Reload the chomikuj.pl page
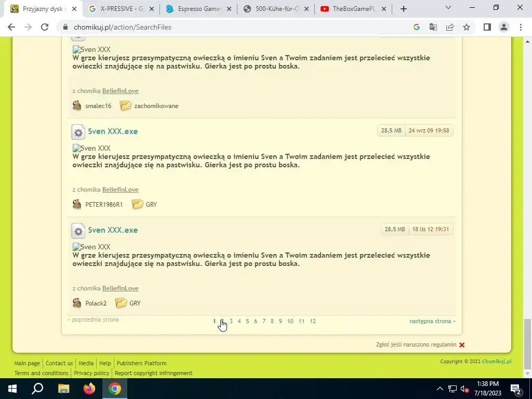The height and width of the screenshot is (399, 532). (45, 27)
